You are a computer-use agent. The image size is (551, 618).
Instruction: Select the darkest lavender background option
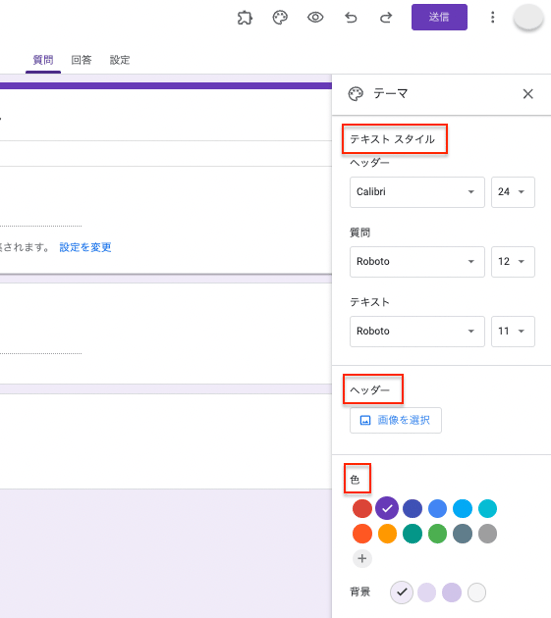[451, 592]
